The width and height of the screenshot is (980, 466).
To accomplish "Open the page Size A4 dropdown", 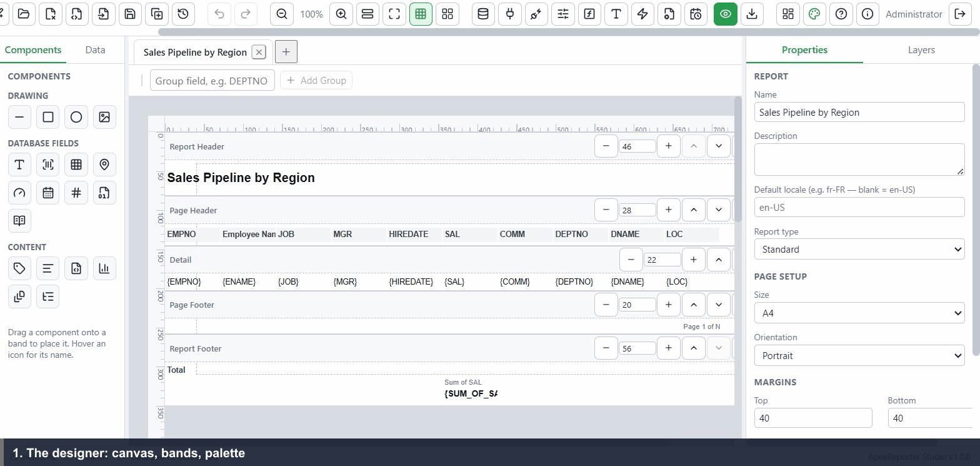I will point(859,313).
